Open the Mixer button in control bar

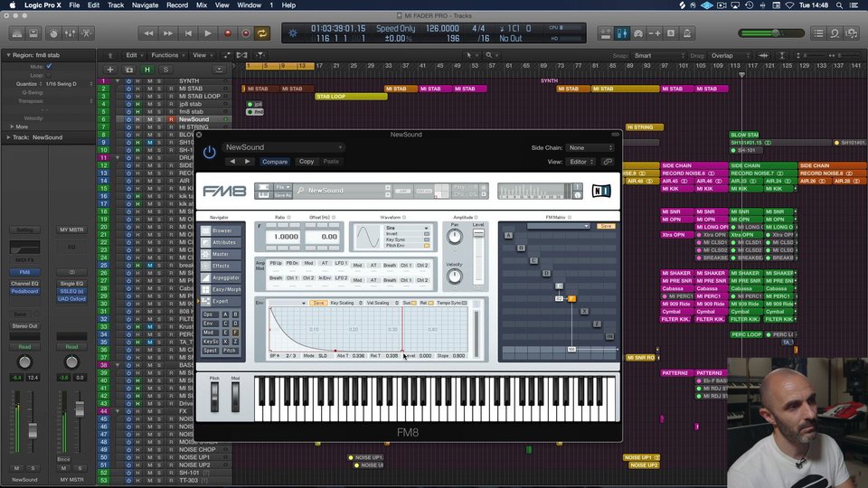tap(70, 33)
